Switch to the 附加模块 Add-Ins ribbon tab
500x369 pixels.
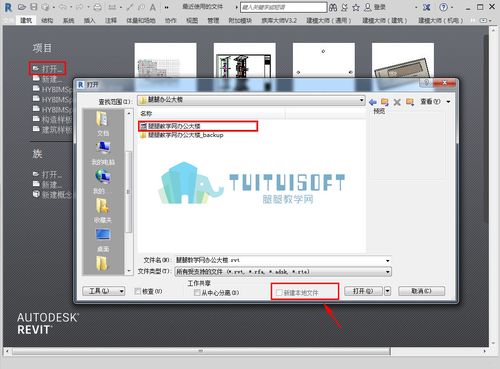[x=240, y=21]
